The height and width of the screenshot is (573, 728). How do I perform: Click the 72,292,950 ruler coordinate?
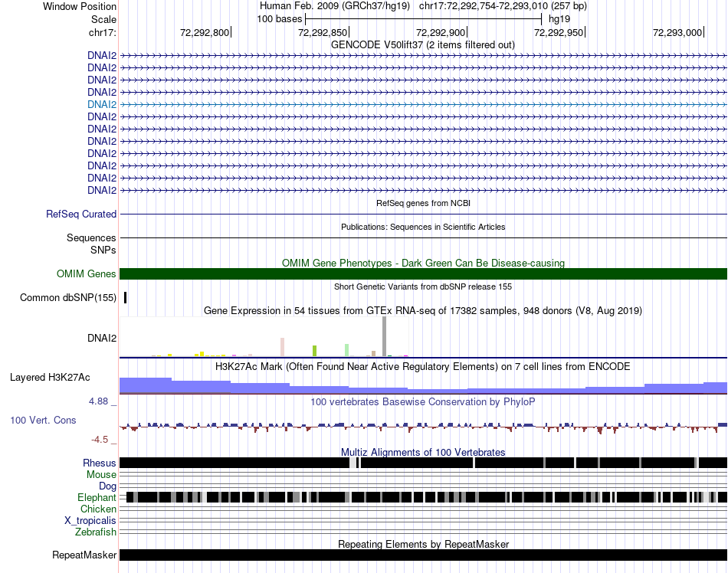[x=559, y=32]
